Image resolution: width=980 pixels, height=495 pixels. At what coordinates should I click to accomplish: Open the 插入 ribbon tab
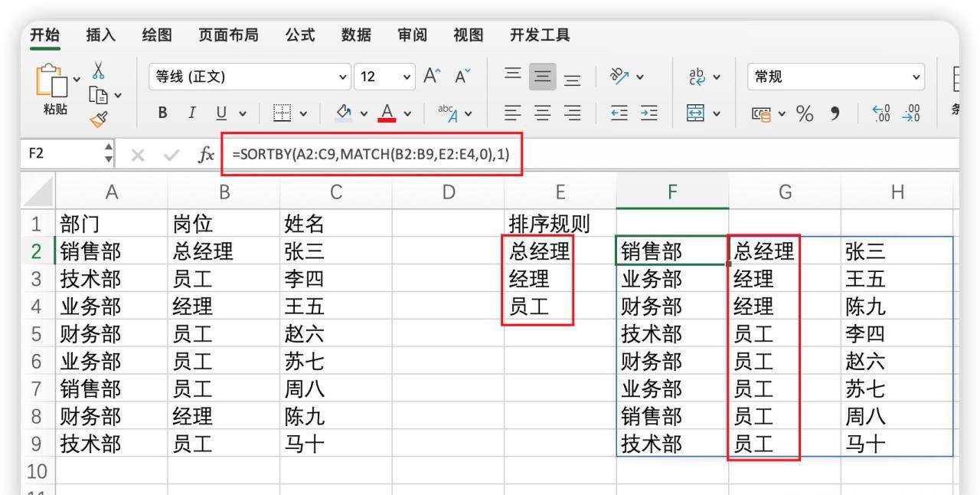pyautogui.click(x=102, y=34)
